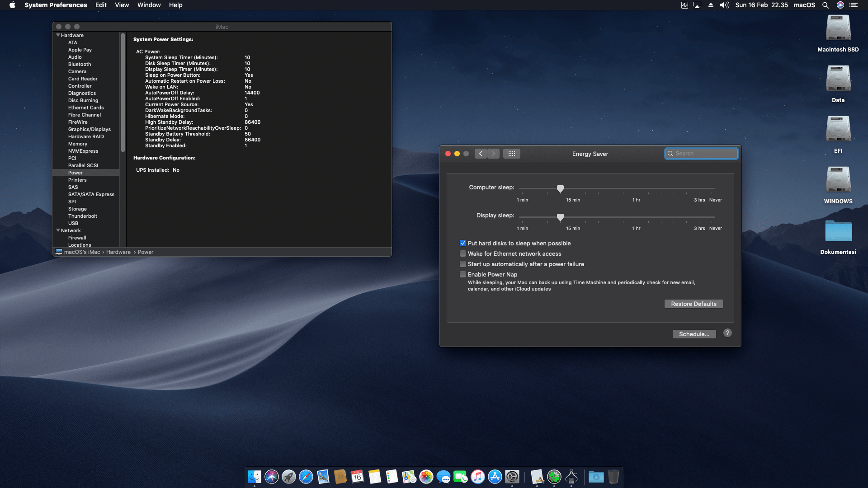This screenshot has height=488, width=868.
Task: Open the System Preferences menu
Action: pos(56,5)
